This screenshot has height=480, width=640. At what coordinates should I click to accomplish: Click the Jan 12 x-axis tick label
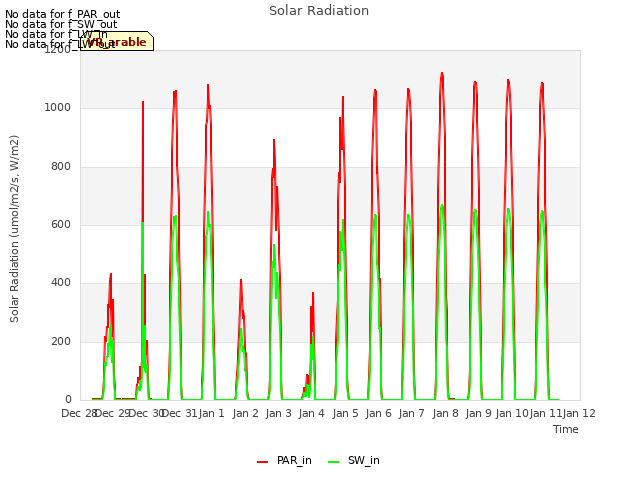[x=579, y=413]
